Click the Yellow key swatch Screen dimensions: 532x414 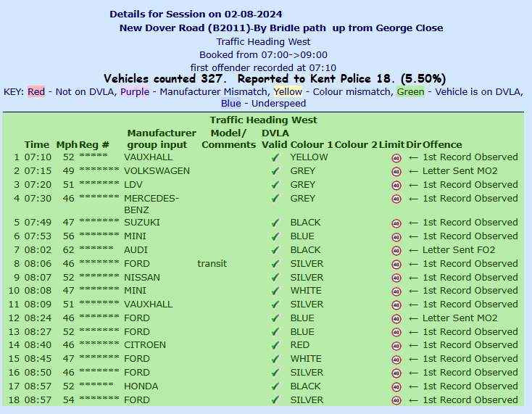(x=288, y=91)
